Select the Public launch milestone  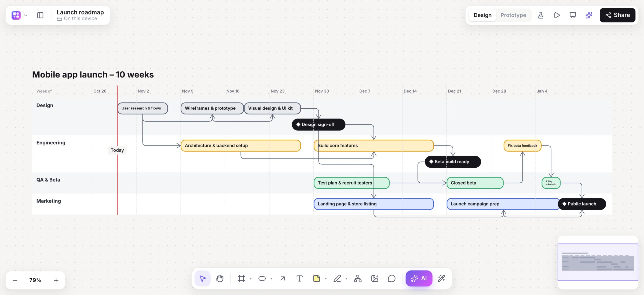(x=582, y=204)
